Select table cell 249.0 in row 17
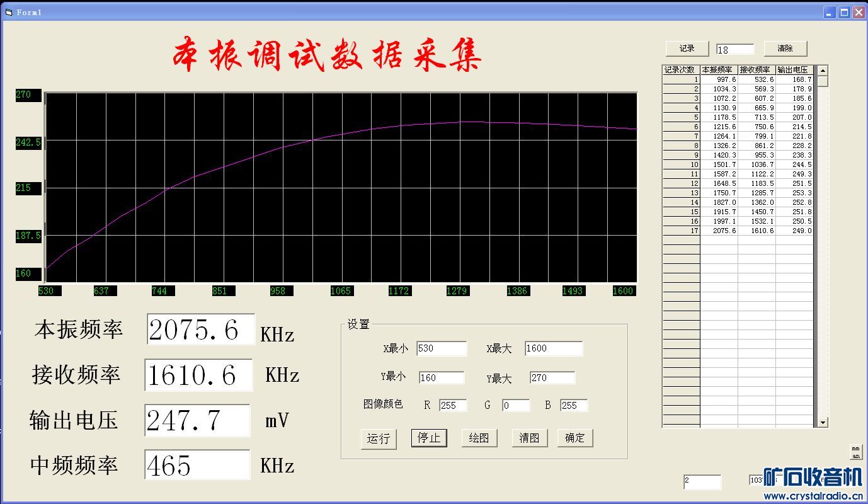Screen dimensions: 868x504 click(794, 231)
